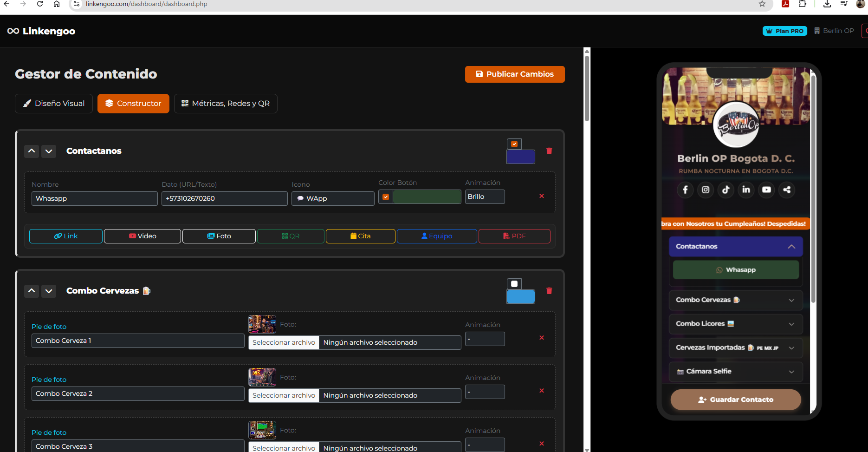Open the green Color Botón swatch
The height and width of the screenshot is (452, 868).
click(427, 197)
